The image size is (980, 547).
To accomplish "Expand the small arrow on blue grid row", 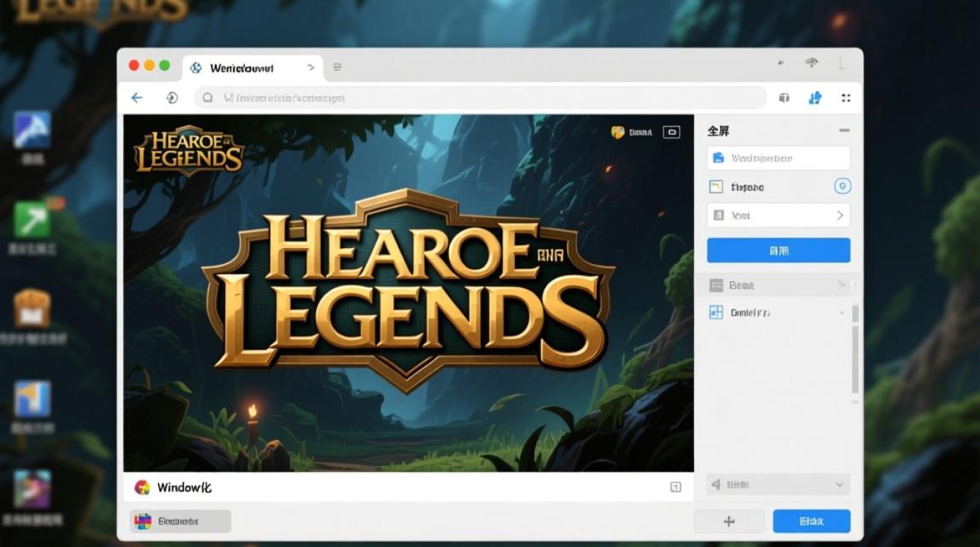I will [842, 313].
